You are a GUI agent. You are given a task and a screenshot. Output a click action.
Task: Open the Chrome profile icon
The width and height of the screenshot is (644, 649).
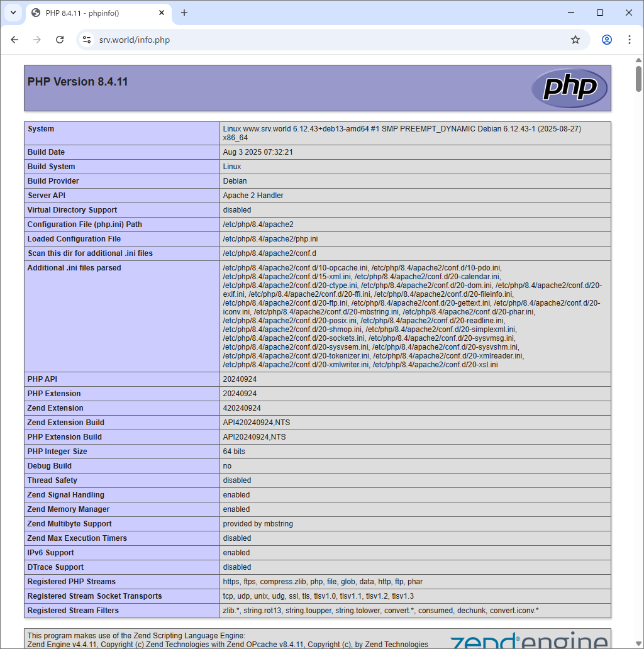click(x=606, y=40)
